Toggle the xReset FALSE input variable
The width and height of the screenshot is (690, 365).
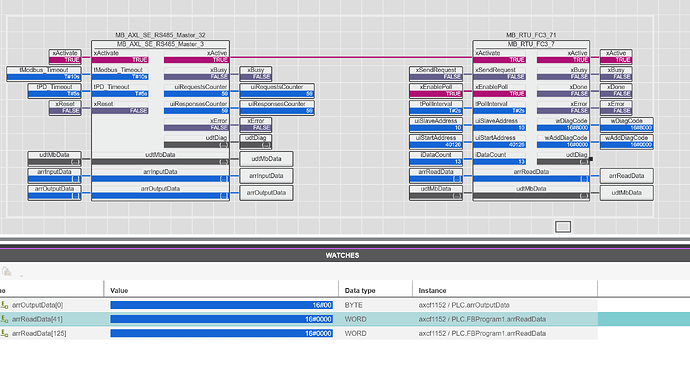[65, 107]
